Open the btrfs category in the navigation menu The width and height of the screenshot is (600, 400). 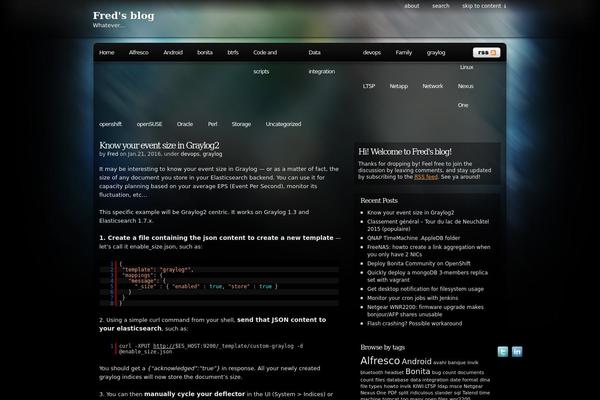click(x=233, y=52)
